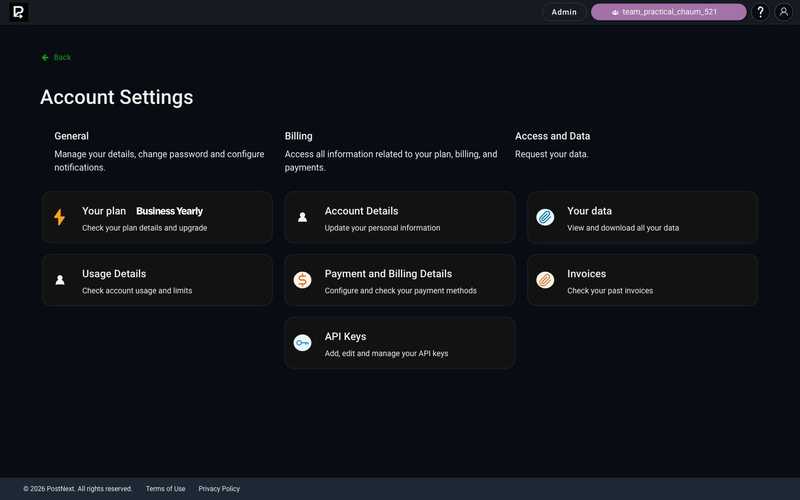Click 'Check your plan details and upgrade' text
Viewport: 800px width, 500px height.
(x=144, y=228)
